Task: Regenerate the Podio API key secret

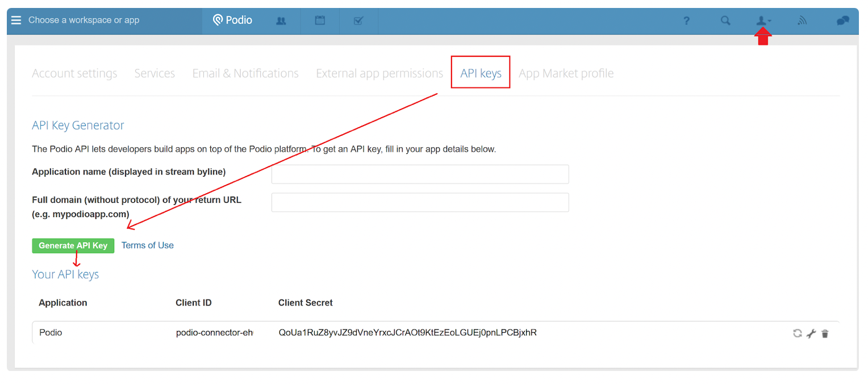Action: coord(798,333)
